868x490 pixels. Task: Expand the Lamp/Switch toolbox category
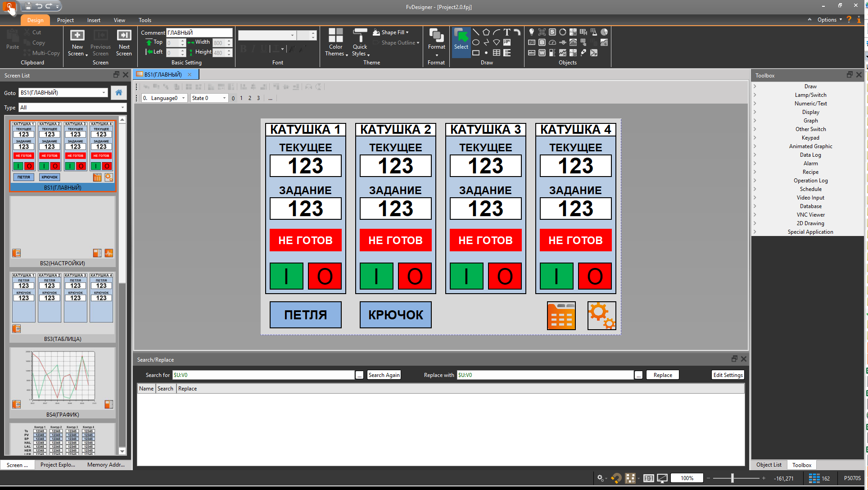coord(810,95)
